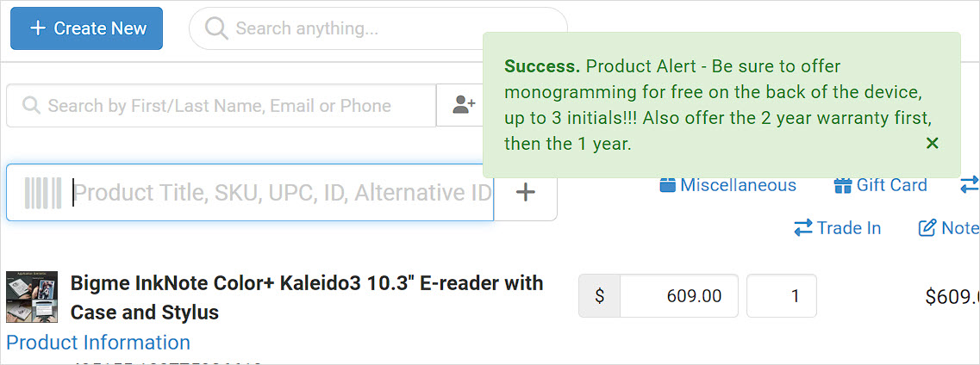Dismiss the Success product alert
This screenshot has width=980, height=365.
click(933, 144)
